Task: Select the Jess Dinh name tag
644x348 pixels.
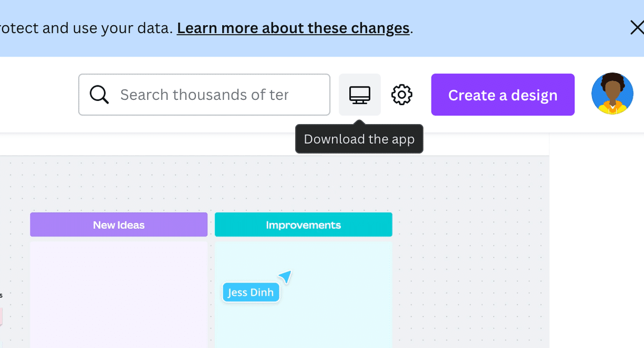Action: click(251, 293)
